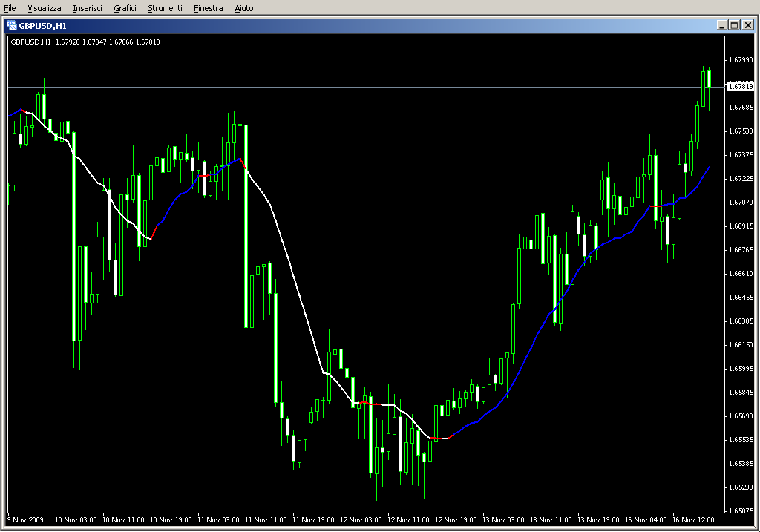Click time axis label 11 Nov 03:00
The width and height of the screenshot is (760, 532).
click(218, 520)
